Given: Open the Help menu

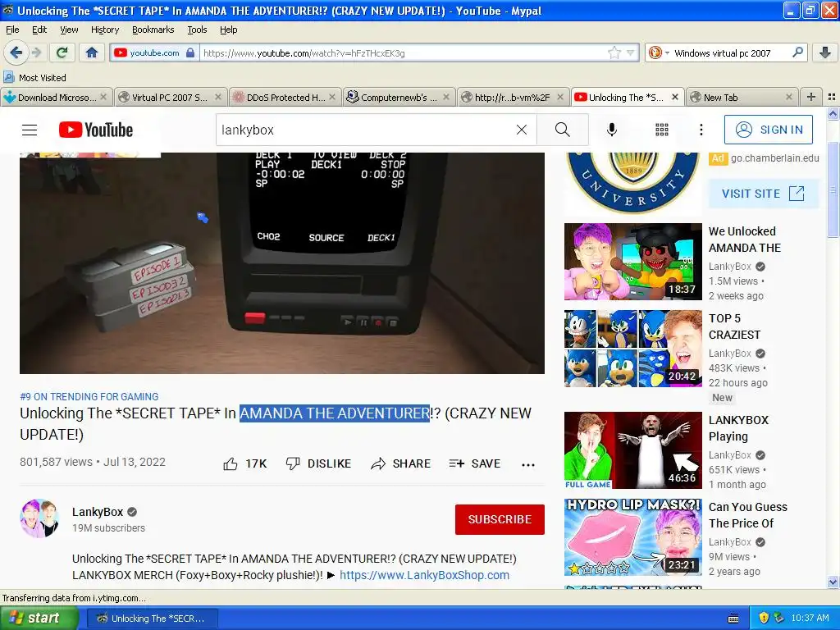Looking at the screenshot, I should [x=228, y=30].
